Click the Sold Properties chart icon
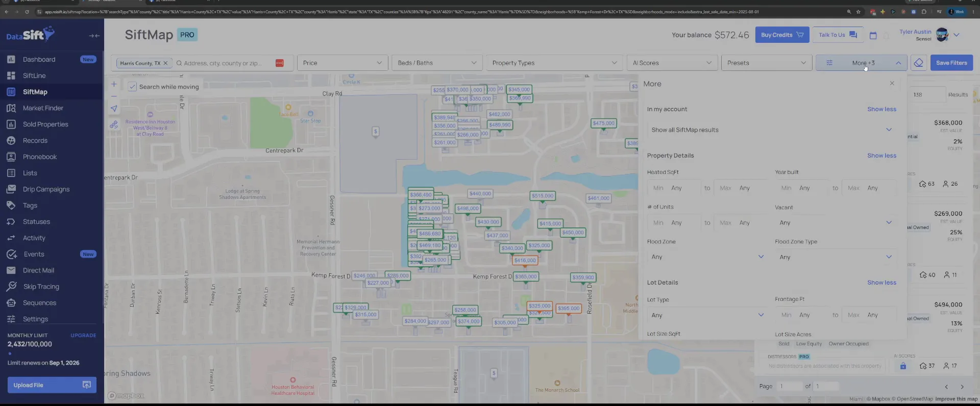The width and height of the screenshot is (980, 406). (x=11, y=124)
